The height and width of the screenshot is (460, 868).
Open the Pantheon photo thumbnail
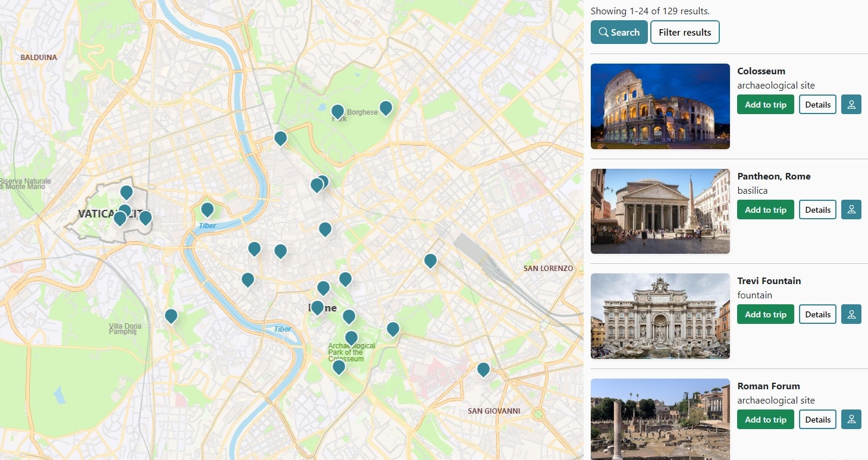pos(660,211)
